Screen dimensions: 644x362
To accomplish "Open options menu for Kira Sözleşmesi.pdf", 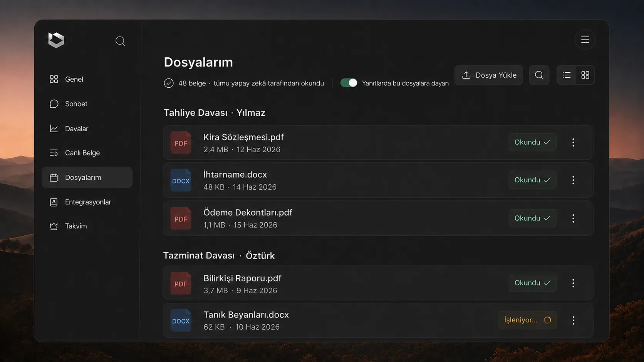I will coord(573,142).
